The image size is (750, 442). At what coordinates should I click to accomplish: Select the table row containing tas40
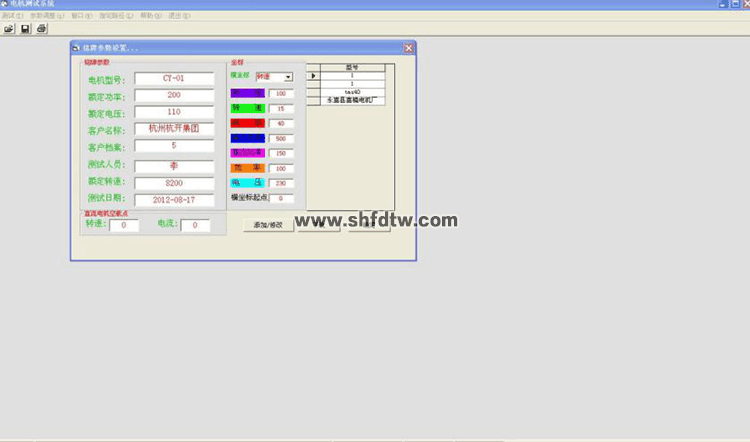[351, 92]
